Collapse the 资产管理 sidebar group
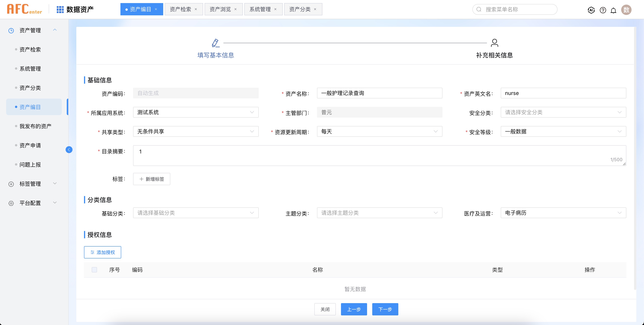The width and height of the screenshot is (644, 325). [55, 30]
